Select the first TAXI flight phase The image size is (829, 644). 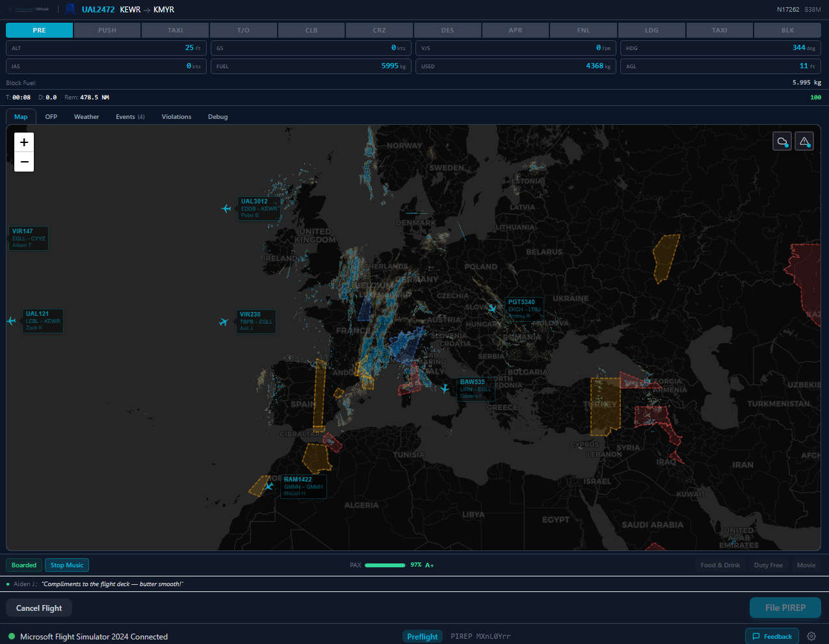click(176, 30)
